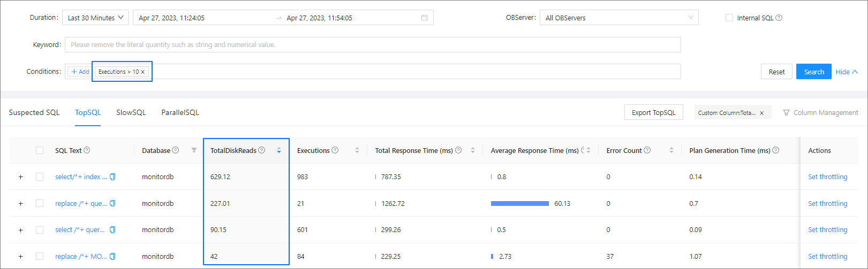Click help icon next to SQL Text
The width and height of the screenshot is (868, 269).
point(87,150)
